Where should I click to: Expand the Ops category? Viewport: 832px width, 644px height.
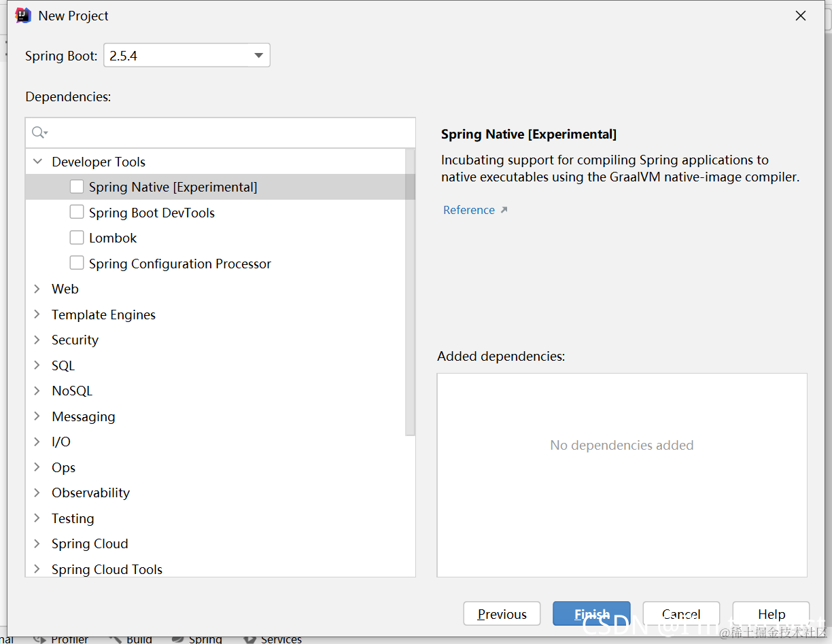37,467
